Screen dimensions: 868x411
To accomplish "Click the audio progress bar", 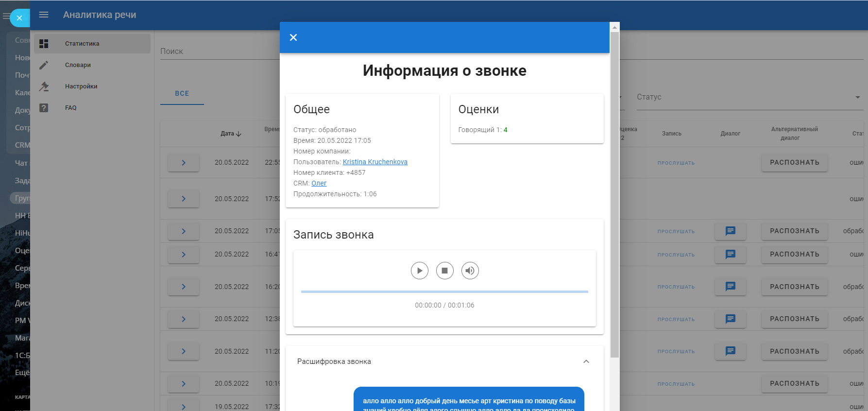I will point(444,291).
